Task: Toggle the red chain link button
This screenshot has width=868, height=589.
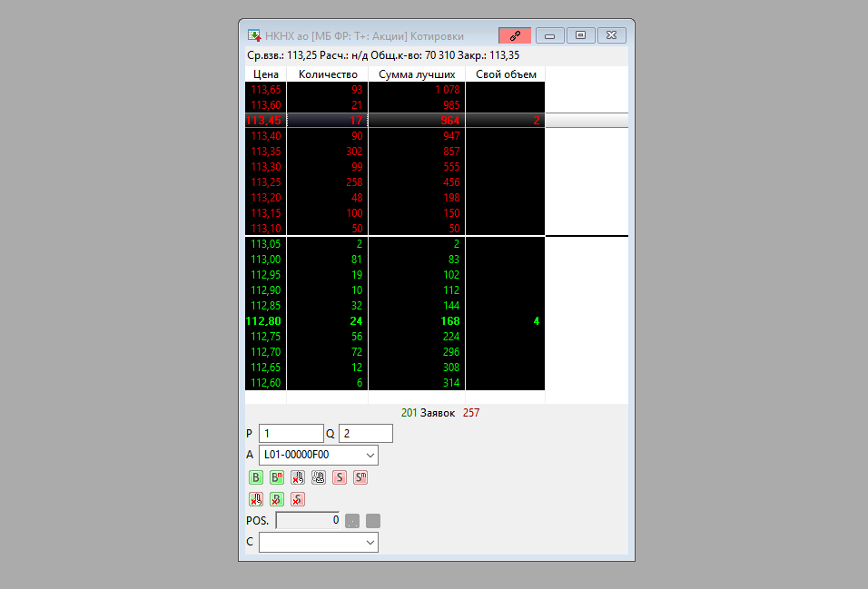Action: click(x=514, y=35)
